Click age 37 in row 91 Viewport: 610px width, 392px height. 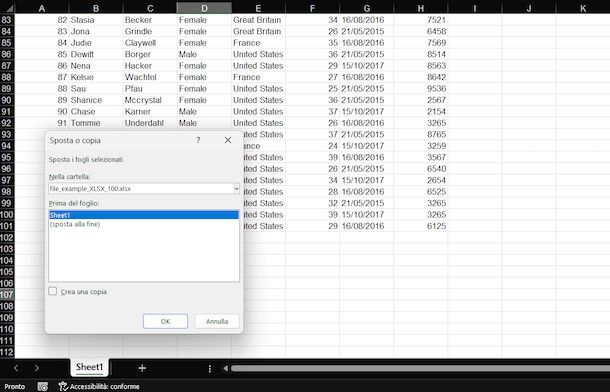pos(312,112)
